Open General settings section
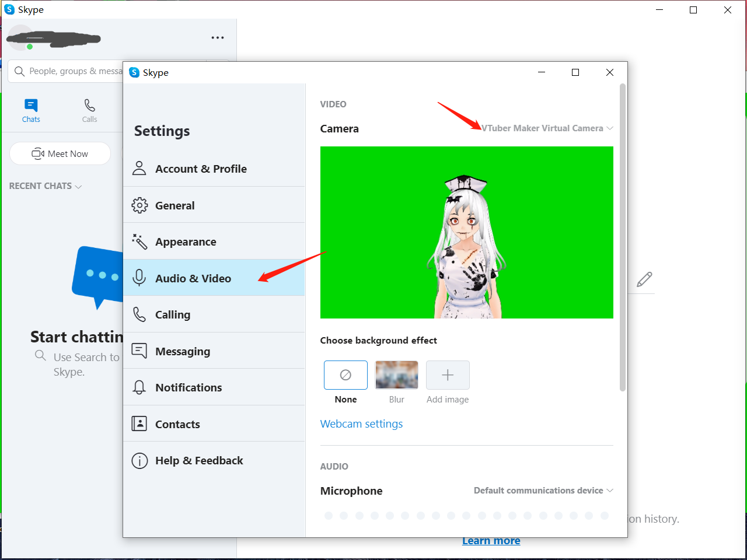 [x=214, y=205]
